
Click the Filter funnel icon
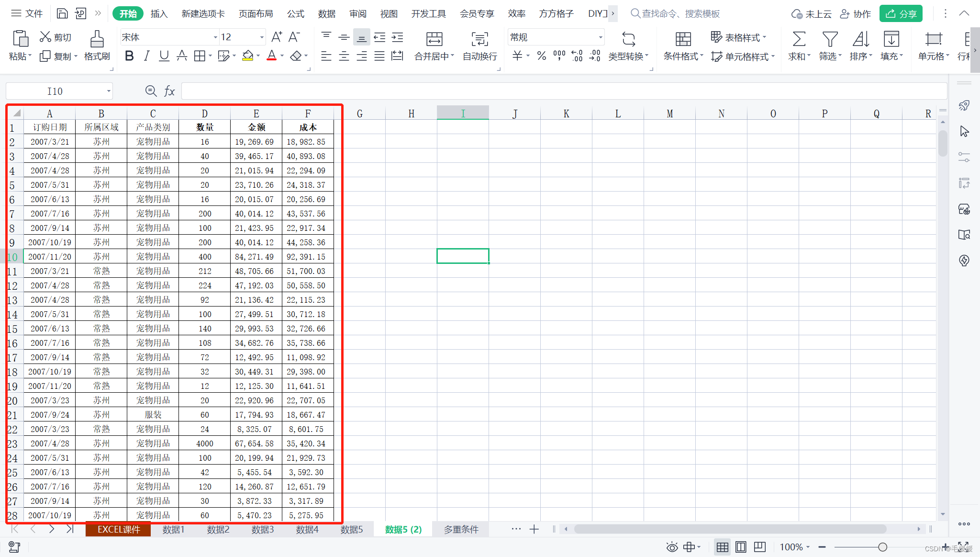830,38
